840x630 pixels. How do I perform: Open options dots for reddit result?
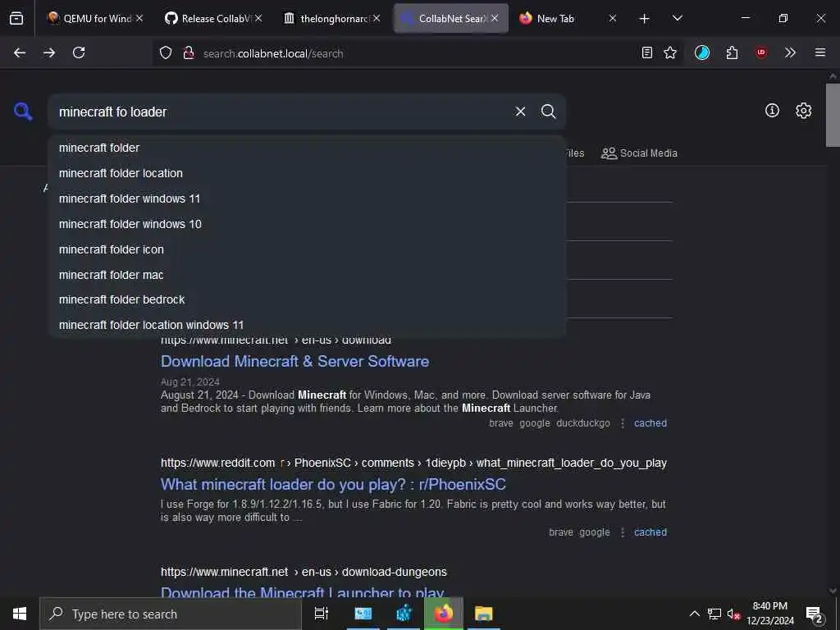623,532
